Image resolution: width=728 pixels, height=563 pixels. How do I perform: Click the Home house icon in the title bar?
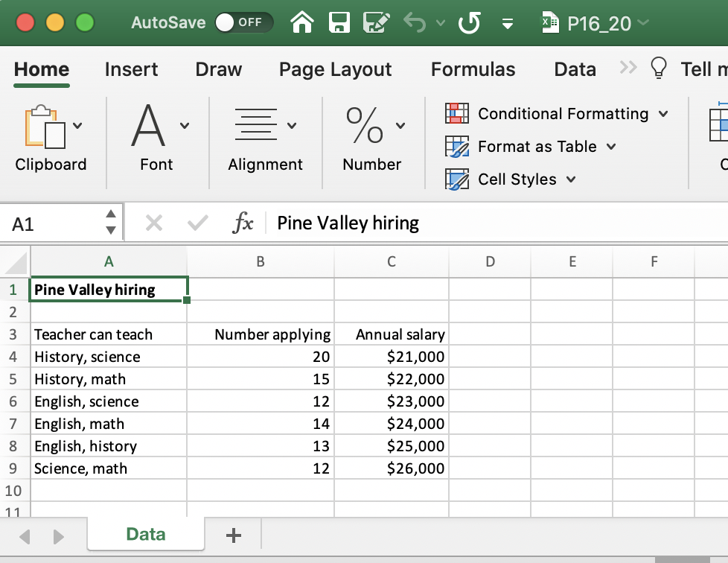pos(302,23)
